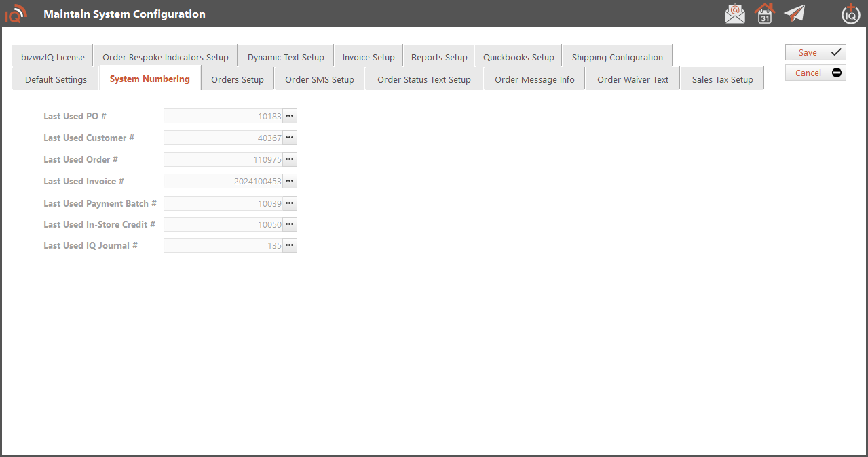868x457 pixels.
Task: Click ellipsis button beside Last Used PO #
Action: [x=290, y=116]
